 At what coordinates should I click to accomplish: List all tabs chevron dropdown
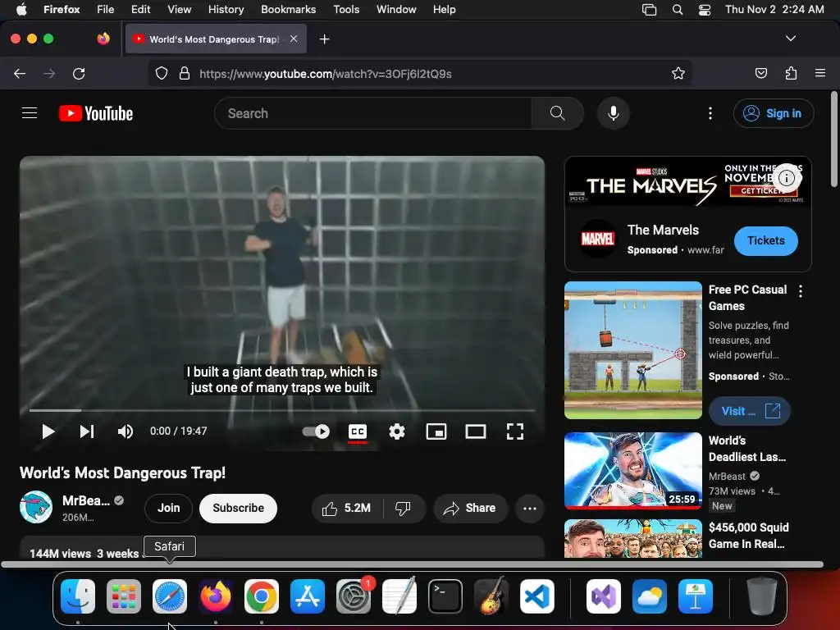coord(791,39)
